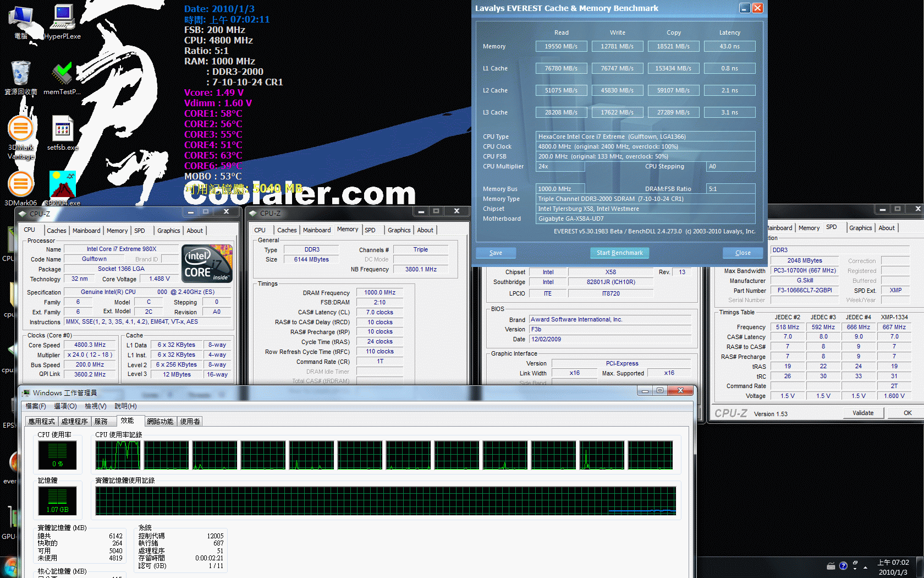The height and width of the screenshot is (578, 924).
Task: Click the Close button in EVEREST benchmark
Action: (743, 253)
